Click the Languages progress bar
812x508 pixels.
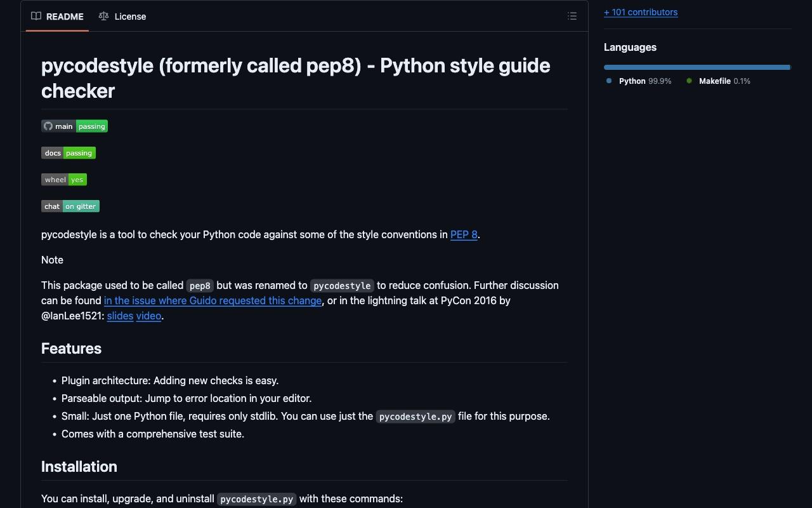tap(697, 67)
